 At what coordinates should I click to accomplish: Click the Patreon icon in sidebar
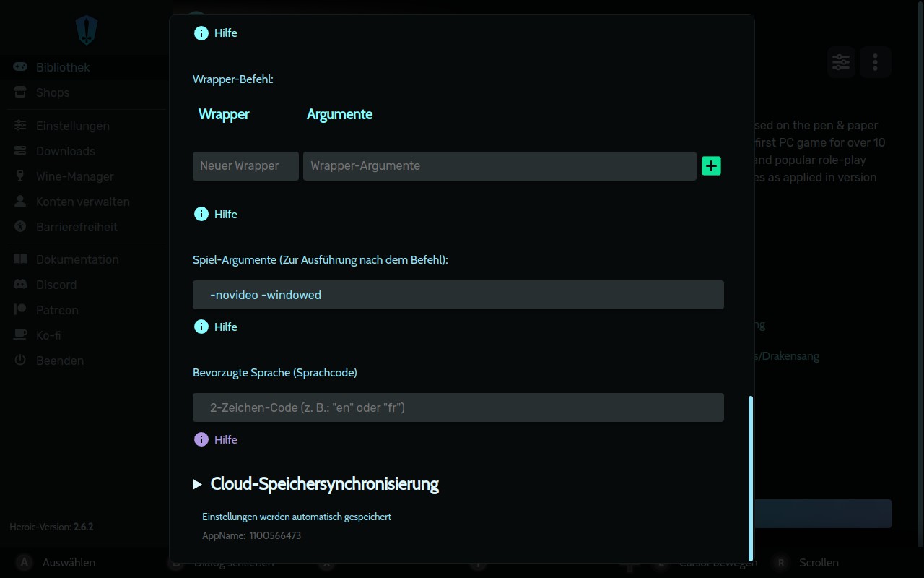tap(21, 310)
